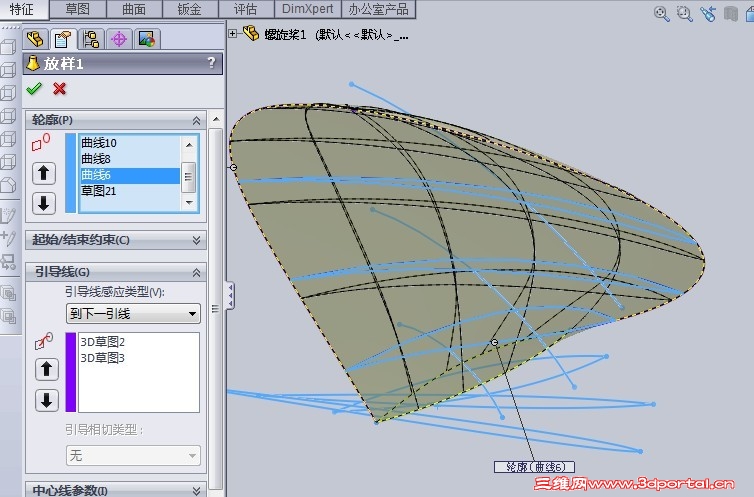The height and width of the screenshot is (497, 754).
Task: Open the 评估 tab
Action: point(246,9)
